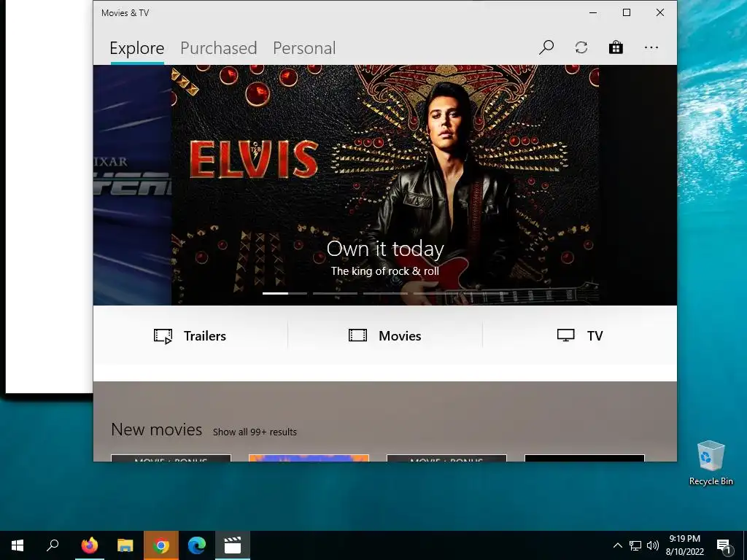
Task: Show the previous Pixar banner slide
Action: tap(133, 184)
